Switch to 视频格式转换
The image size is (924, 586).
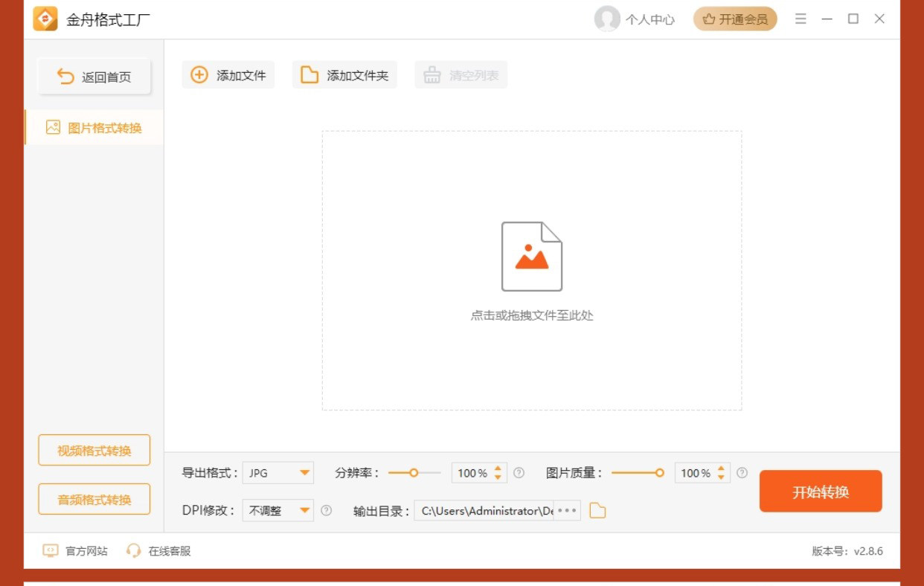tap(94, 451)
